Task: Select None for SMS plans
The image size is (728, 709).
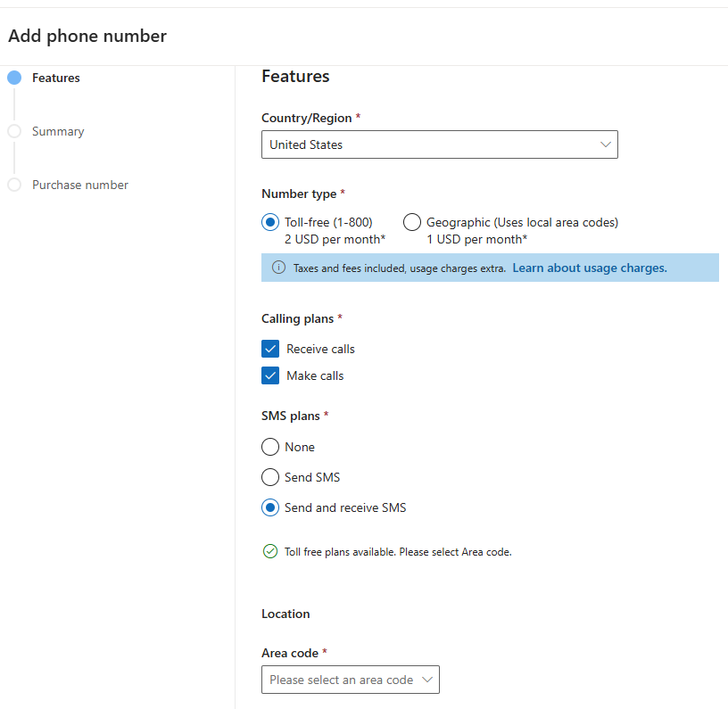Action: (x=270, y=447)
